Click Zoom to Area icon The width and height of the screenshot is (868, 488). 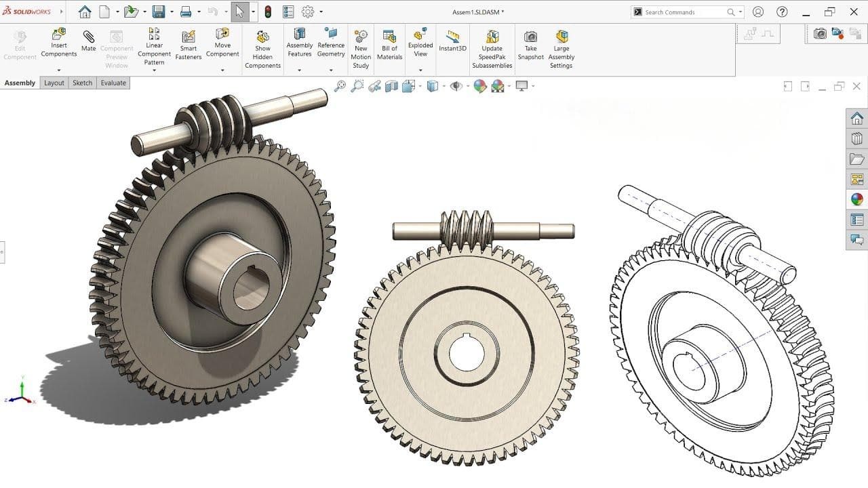pos(357,86)
